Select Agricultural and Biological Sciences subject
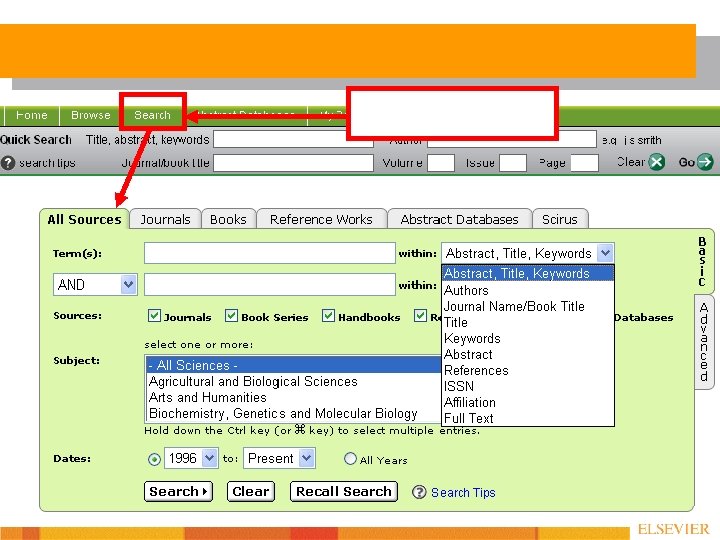720x540 pixels. tap(293, 381)
